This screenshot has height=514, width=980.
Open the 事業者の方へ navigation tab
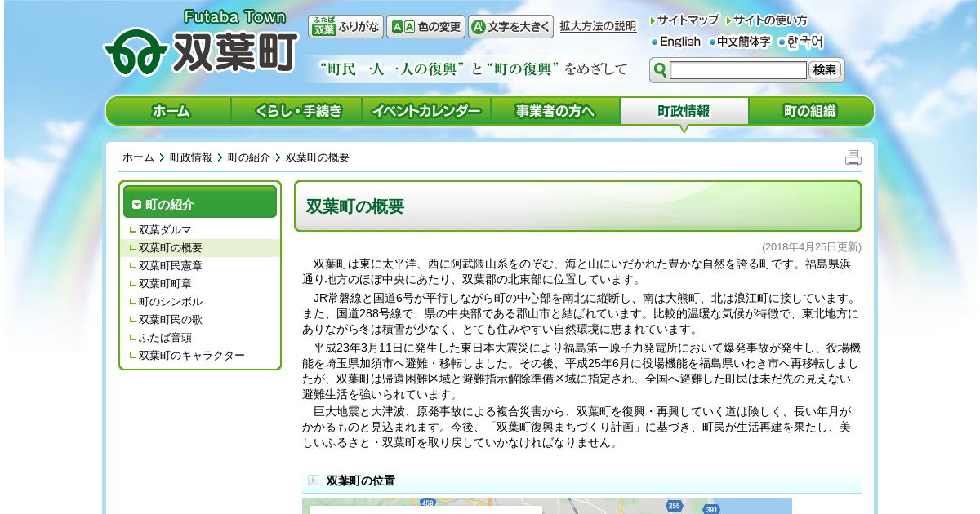(555, 112)
